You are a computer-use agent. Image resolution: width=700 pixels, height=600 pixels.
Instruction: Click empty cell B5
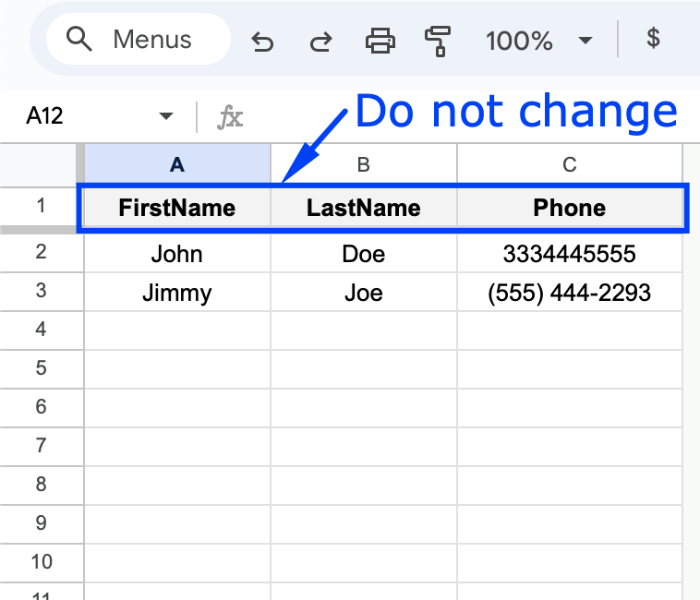pos(364,369)
